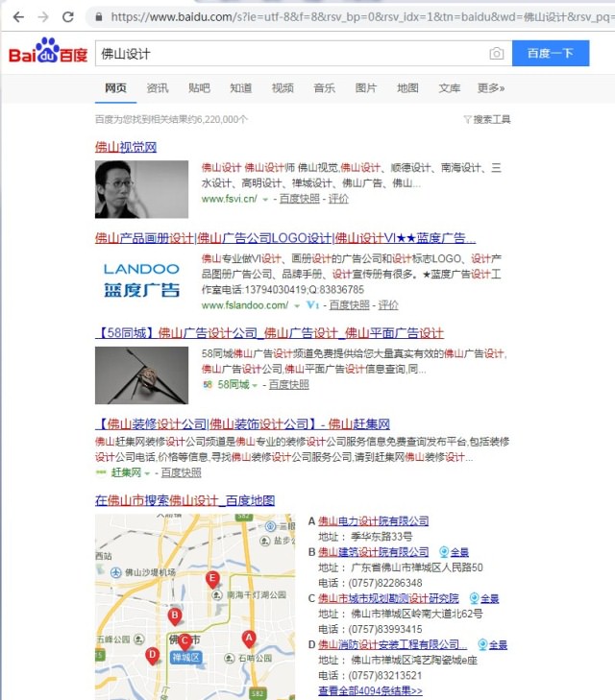This screenshot has height=700, width=615.
Task: Click 百度快照 under the 58同城 result
Action: pos(288,384)
